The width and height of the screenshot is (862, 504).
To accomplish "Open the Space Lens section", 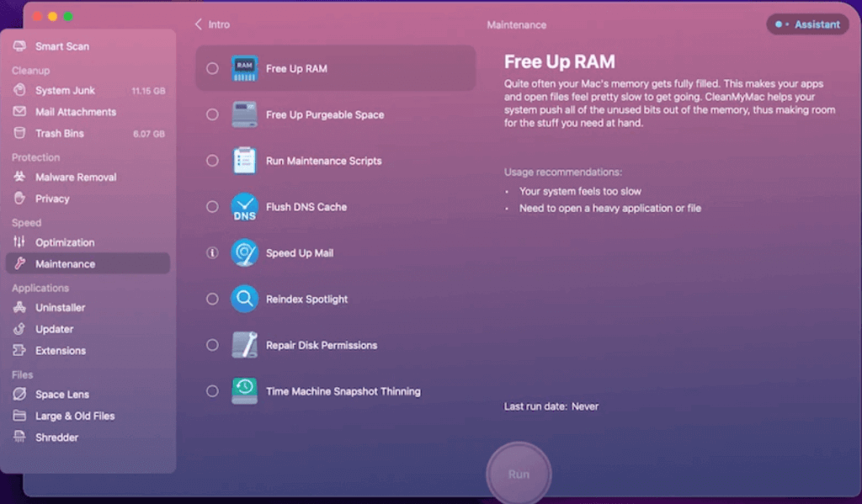I will 88,394.
